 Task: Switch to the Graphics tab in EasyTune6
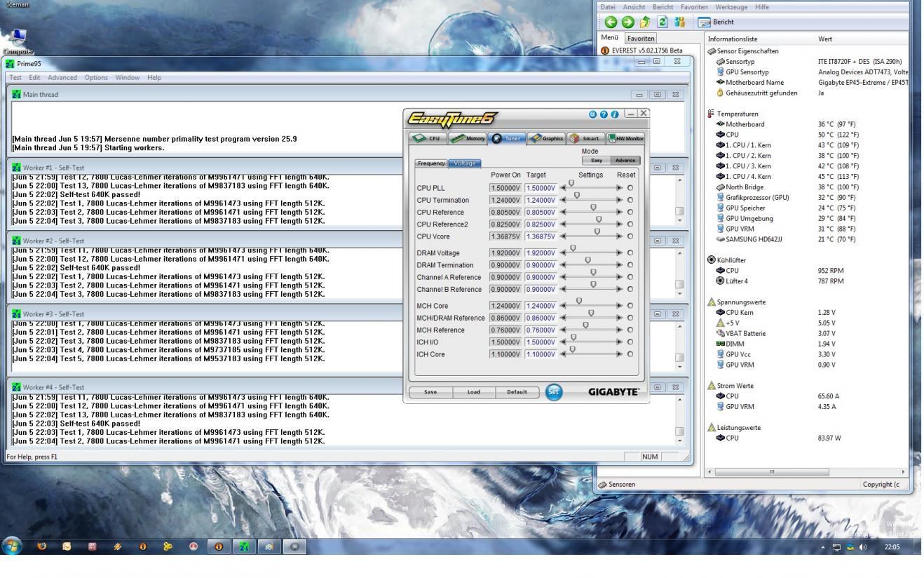pyautogui.click(x=546, y=138)
